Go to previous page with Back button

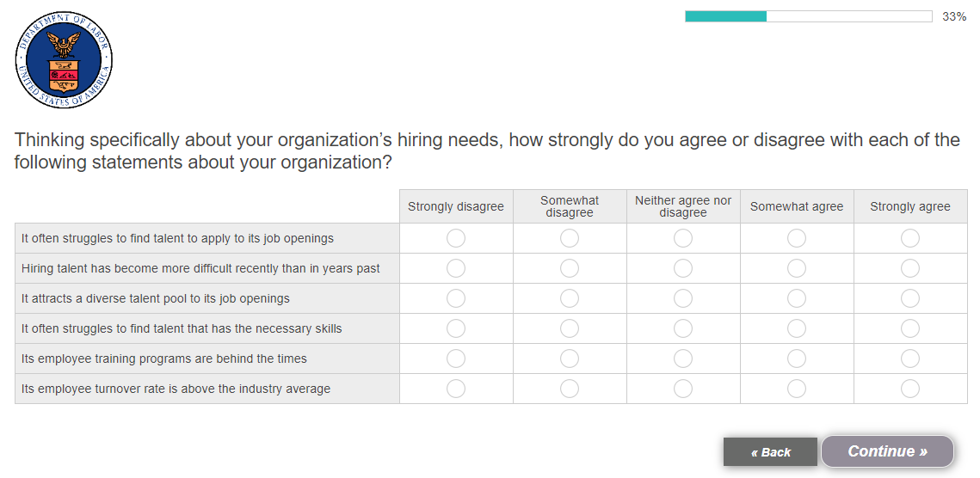[770, 452]
